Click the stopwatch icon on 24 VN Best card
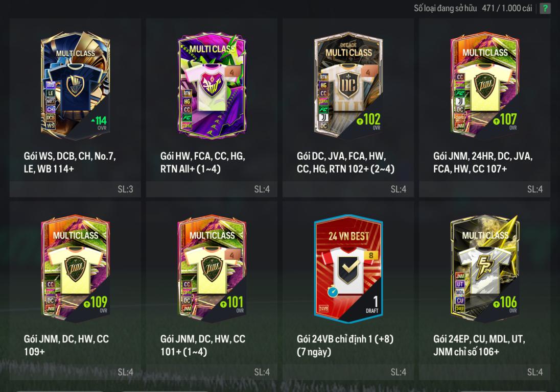This screenshot has width=560, height=392. (x=333, y=291)
